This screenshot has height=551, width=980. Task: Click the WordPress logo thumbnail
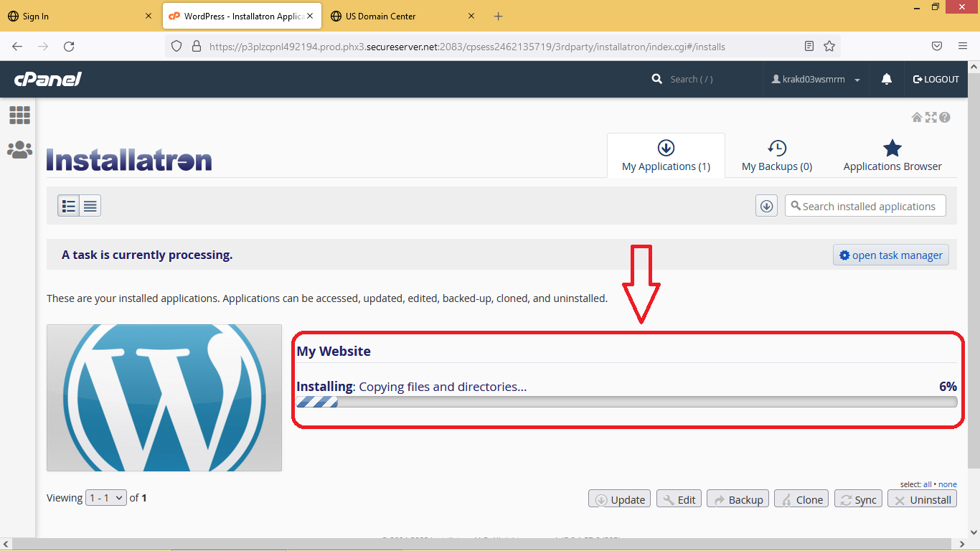164,397
